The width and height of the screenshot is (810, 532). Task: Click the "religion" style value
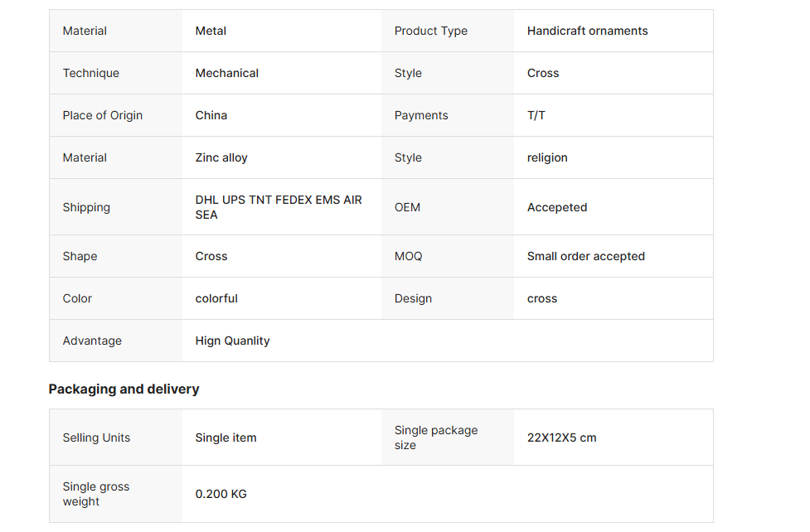pyautogui.click(x=547, y=157)
